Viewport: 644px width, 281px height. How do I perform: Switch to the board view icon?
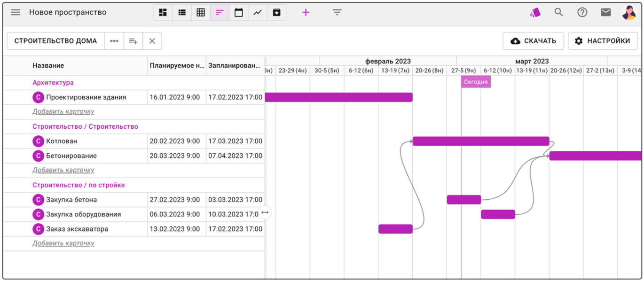(163, 13)
